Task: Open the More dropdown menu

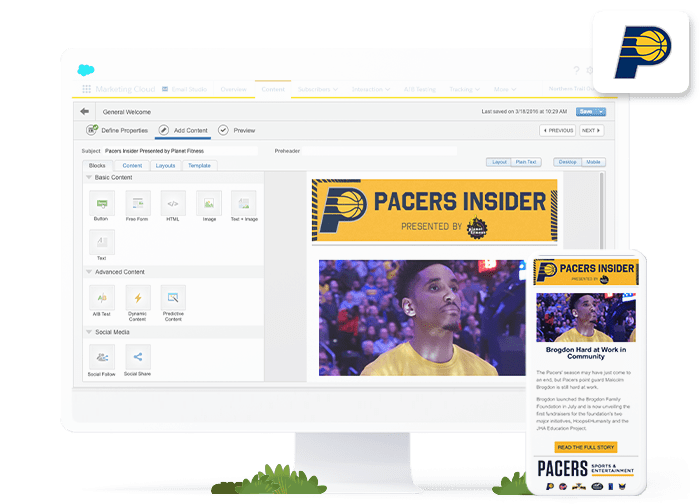Action: pos(505,89)
